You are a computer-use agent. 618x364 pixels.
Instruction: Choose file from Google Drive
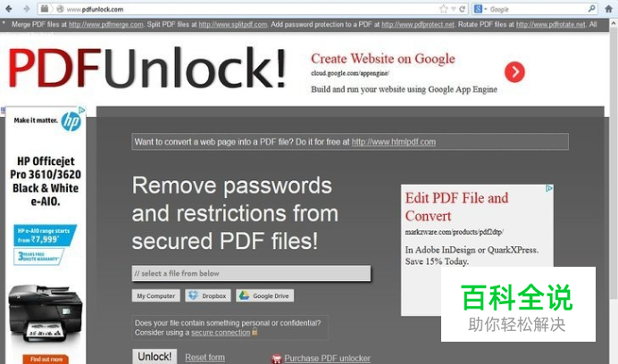click(x=265, y=296)
